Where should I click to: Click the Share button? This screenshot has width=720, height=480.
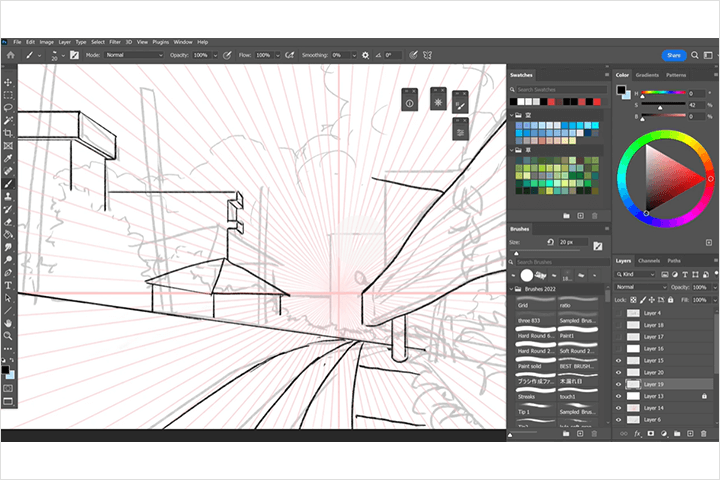point(674,55)
